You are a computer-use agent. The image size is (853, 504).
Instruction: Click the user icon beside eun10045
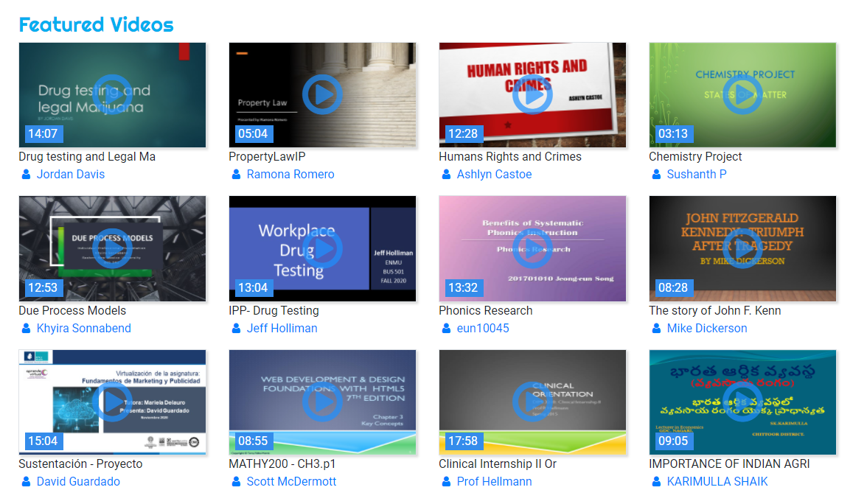446,329
